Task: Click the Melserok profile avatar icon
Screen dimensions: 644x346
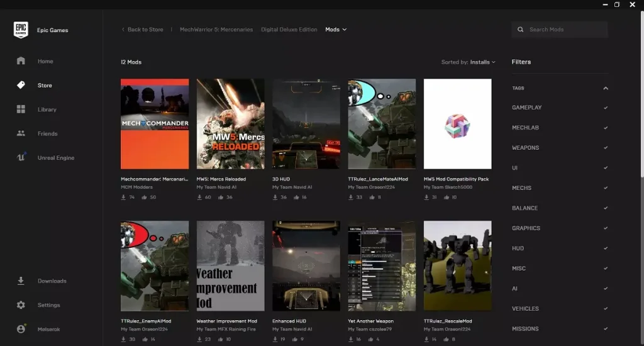Action: [x=21, y=329]
